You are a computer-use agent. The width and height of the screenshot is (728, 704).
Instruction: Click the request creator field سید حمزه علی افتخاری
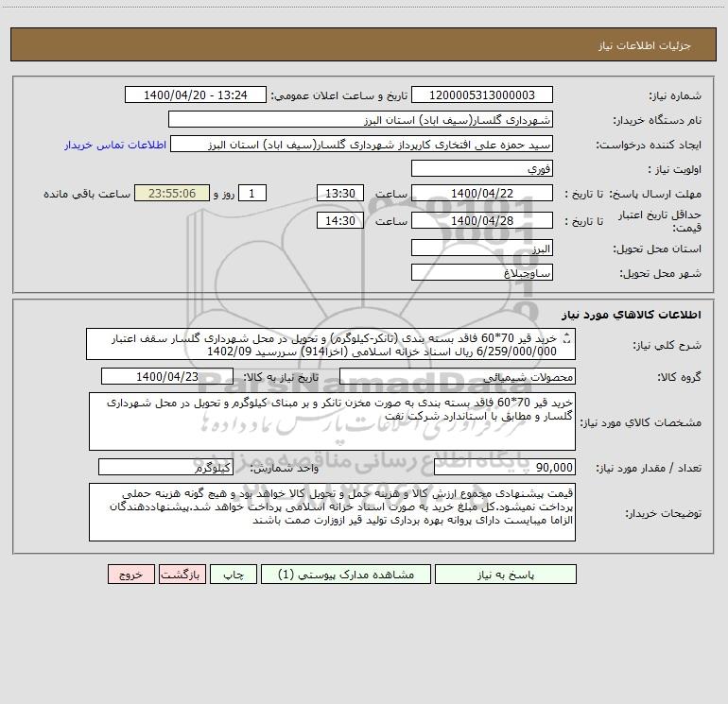(362, 144)
